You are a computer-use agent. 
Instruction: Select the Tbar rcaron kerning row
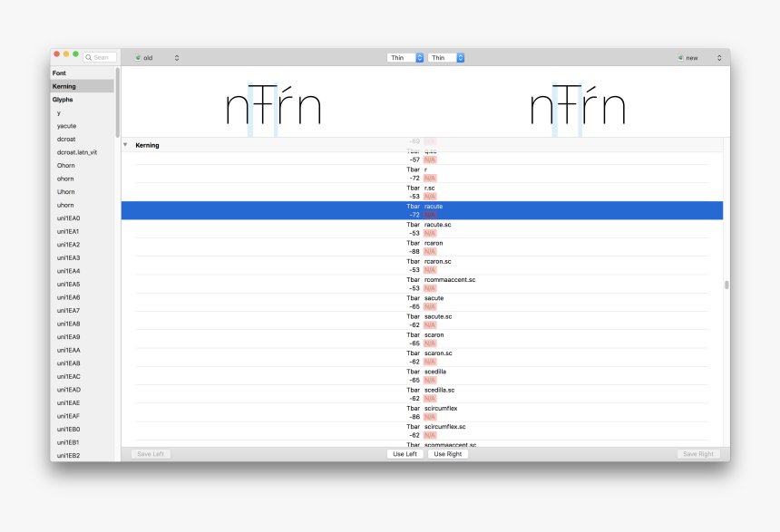pyautogui.click(x=422, y=247)
